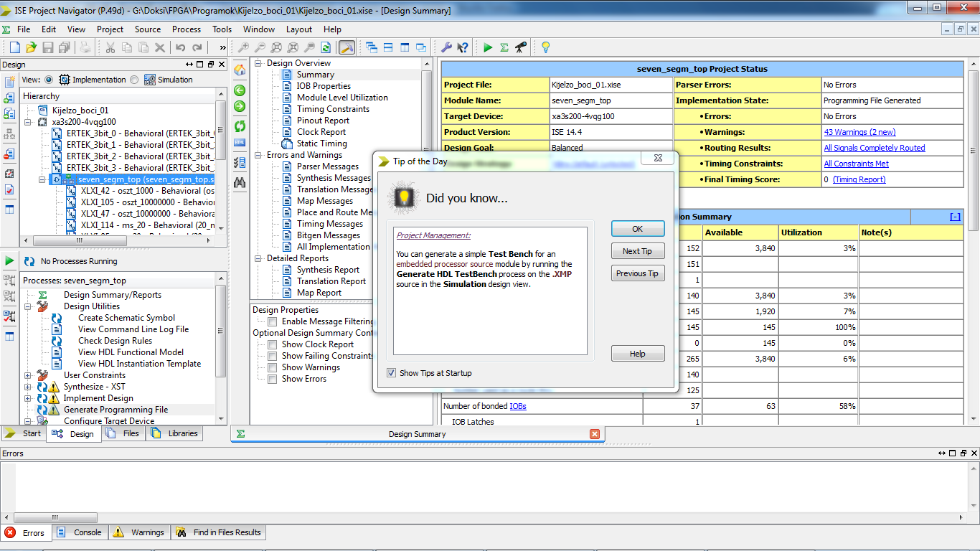The image size is (980, 551).
Task: Click the Remove Source icon with red minus
Action: 9,154
